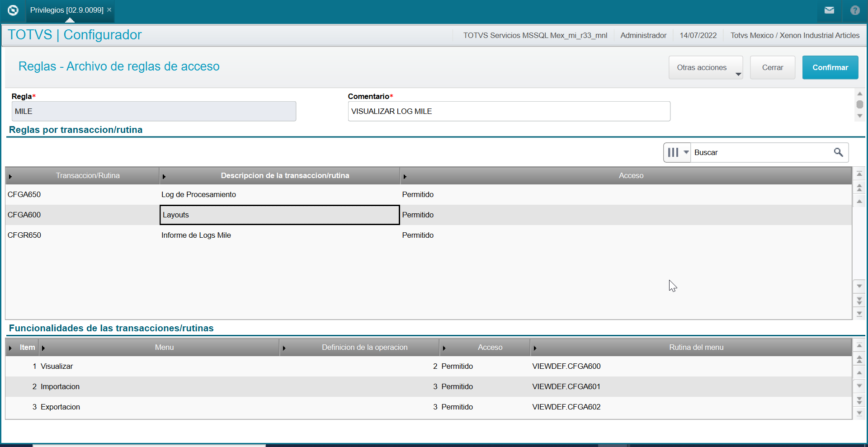Screen dimensions: 868x447
Task: Open the Otras acciones dropdown
Action: click(706, 67)
